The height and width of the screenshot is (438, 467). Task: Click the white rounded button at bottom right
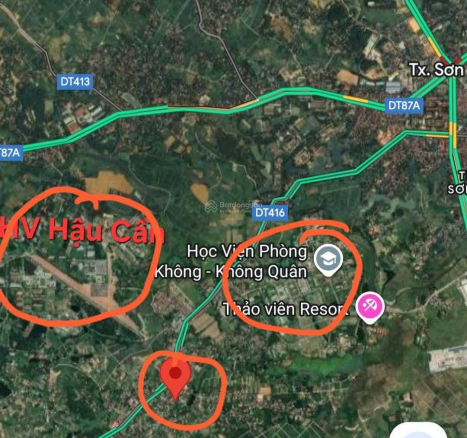(418, 430)
